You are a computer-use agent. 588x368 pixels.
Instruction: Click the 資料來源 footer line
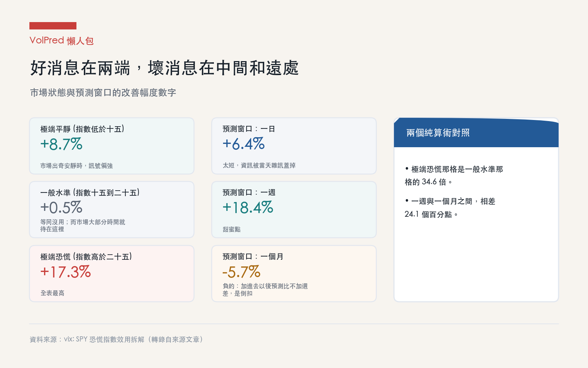[x=116, y=339]
